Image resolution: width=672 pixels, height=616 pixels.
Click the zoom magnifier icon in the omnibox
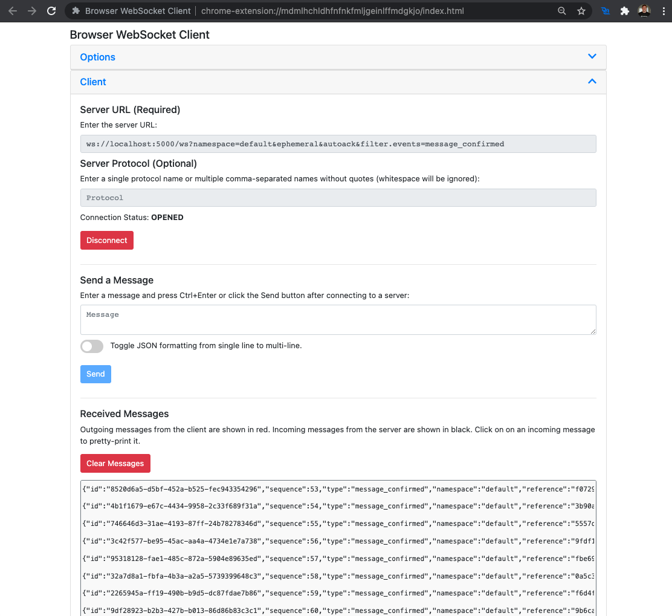tap(561, 10)
